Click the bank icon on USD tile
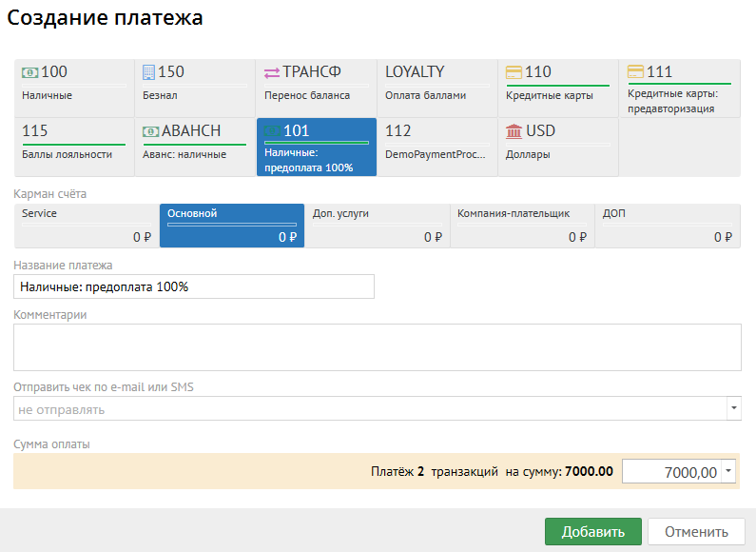Viewport: 756px width, 552px height. click(x=514, y=131)
